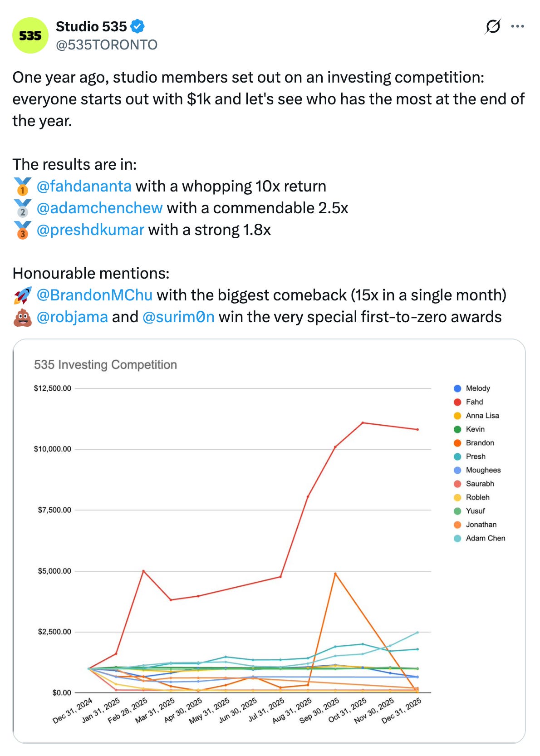The width and height of the screenshot is (540, 756).
Task: Open the @robjama mention link
Action: coord(72,317)
